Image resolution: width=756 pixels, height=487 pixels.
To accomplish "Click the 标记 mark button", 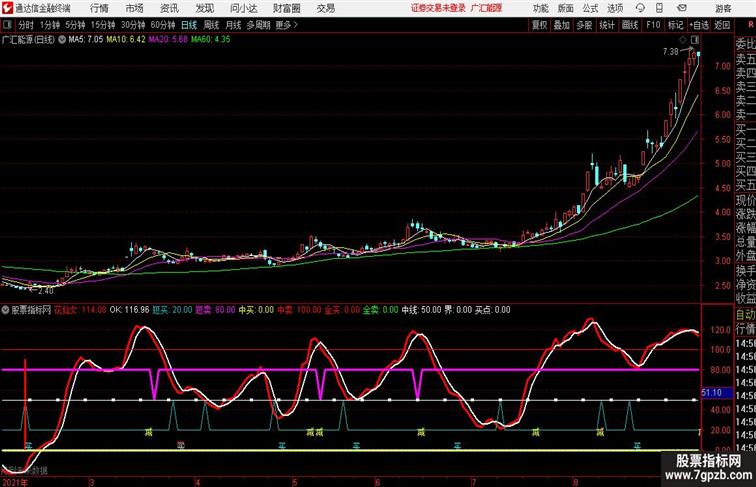I will 675,25.
